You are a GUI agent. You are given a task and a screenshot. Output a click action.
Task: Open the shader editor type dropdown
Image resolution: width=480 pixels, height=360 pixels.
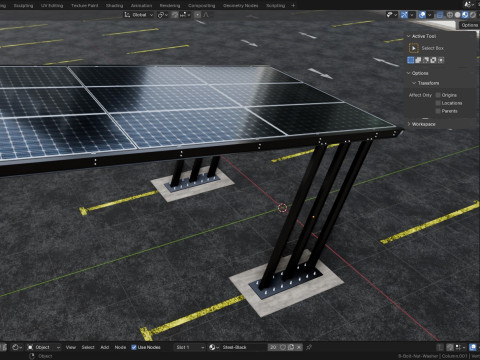(x=17, y=347)
